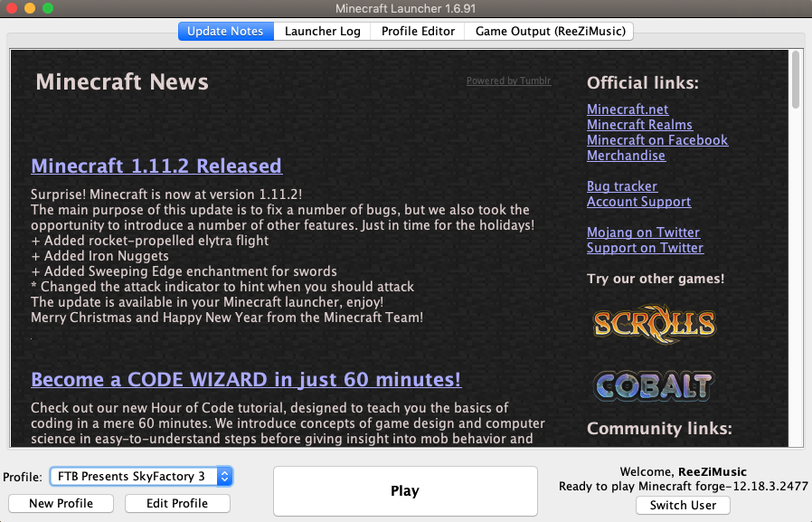Screen dimensions: 812x522
Task: Open the Become a CODE WIZARD headline
Action: (x=246, y=380)
